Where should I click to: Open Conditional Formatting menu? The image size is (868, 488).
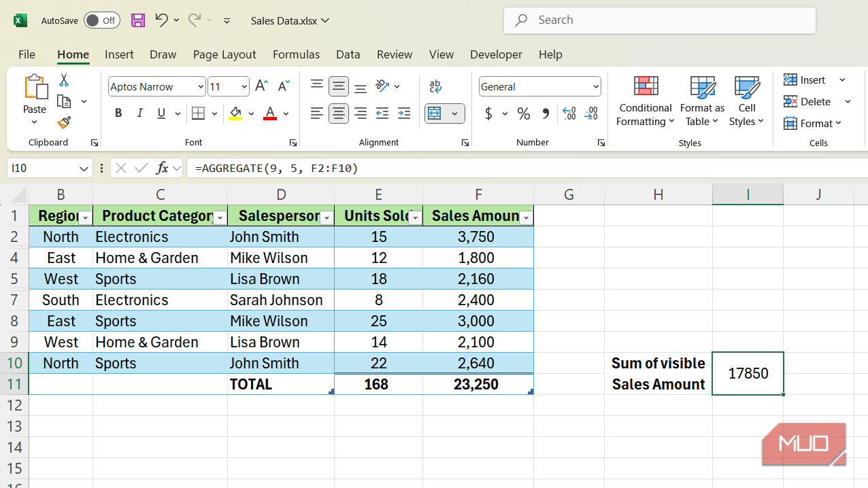point(645,101)
